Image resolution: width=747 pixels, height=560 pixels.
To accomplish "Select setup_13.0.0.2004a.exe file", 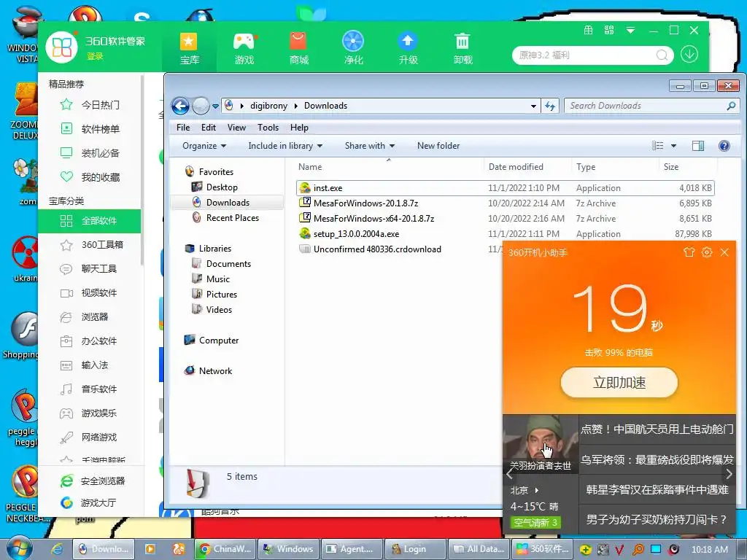I will tap(505, 234).
